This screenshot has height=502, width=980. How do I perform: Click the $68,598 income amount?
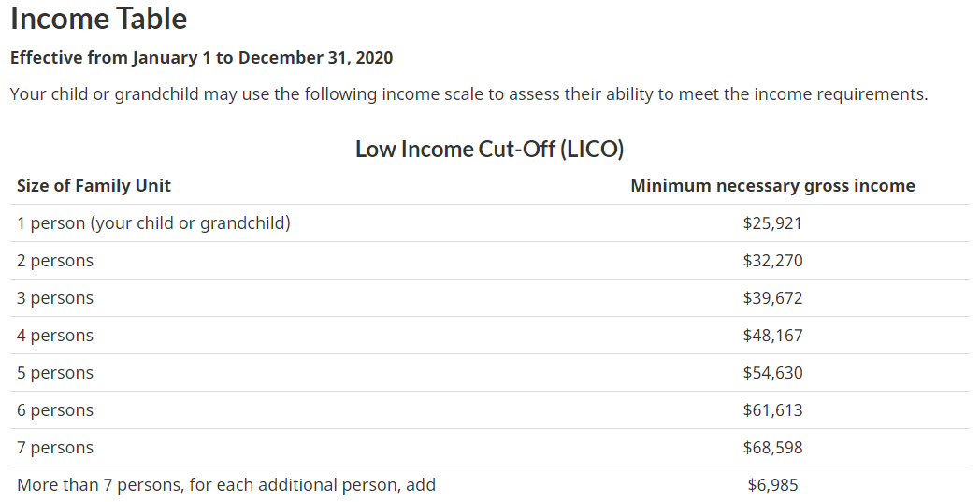772,448
